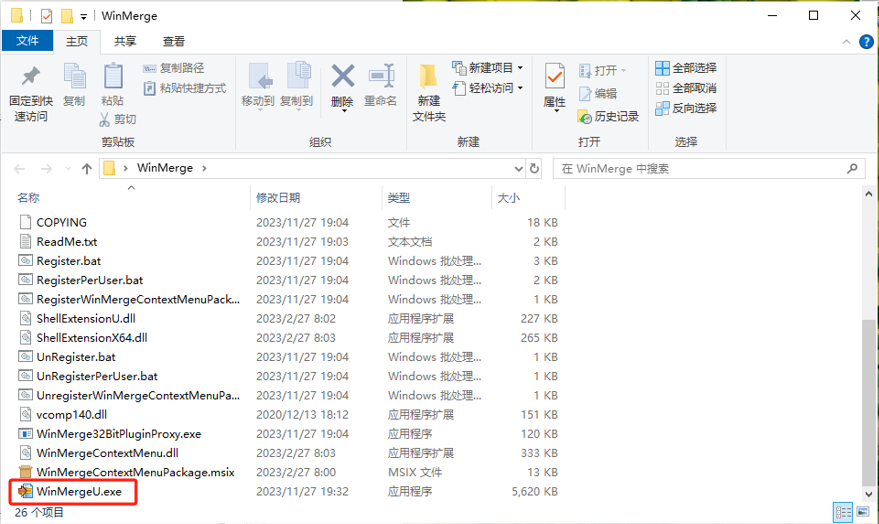Click Open (打开) in the ribbon

[603, 71]
